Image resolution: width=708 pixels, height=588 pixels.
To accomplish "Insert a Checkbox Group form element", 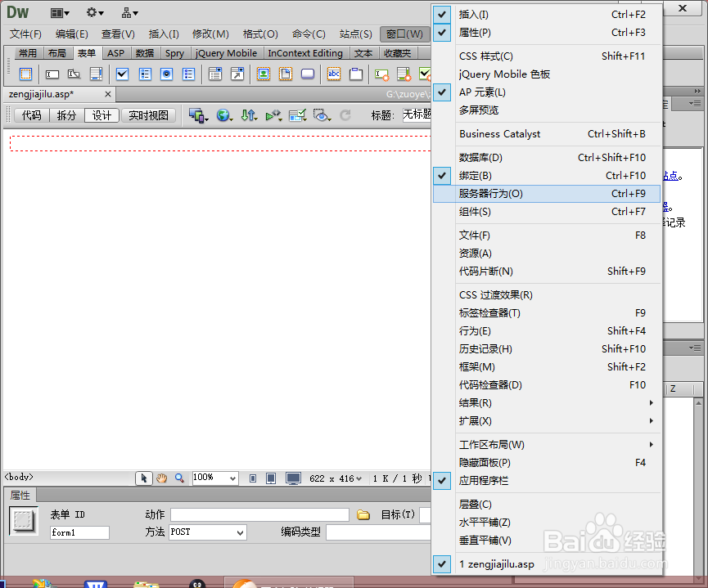I will 145,74.
